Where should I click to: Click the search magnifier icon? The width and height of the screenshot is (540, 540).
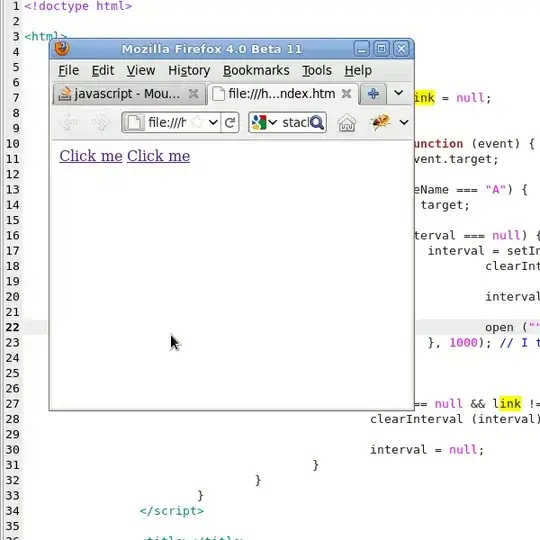pos(316,122)
